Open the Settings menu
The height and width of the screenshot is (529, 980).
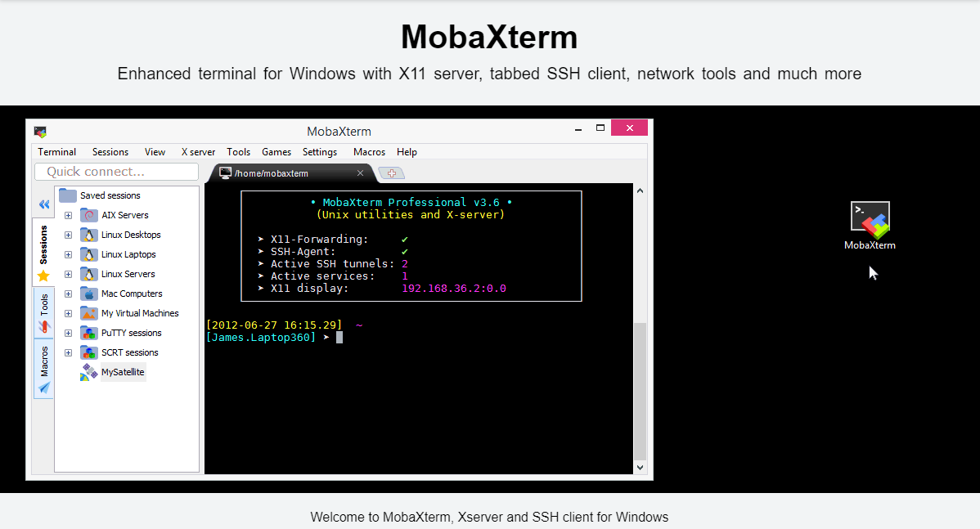coord(319,152)
